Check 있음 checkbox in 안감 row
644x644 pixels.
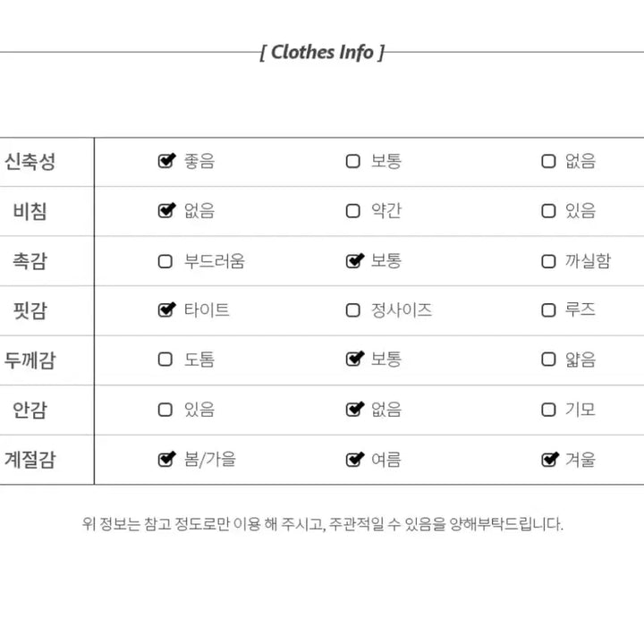click(x=165, y=410)
